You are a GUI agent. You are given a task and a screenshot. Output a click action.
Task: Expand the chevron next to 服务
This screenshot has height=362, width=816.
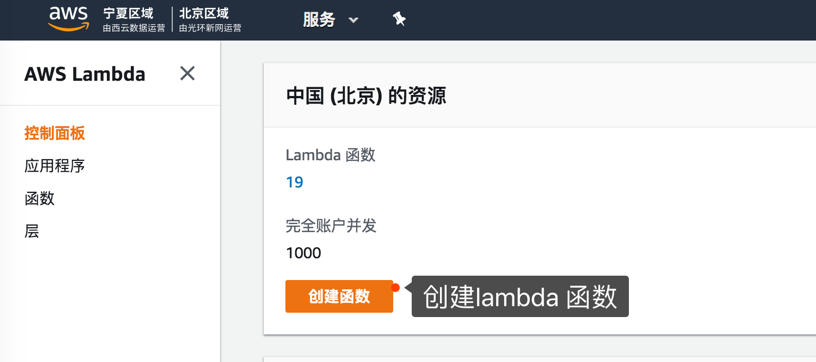pos(353,20)
